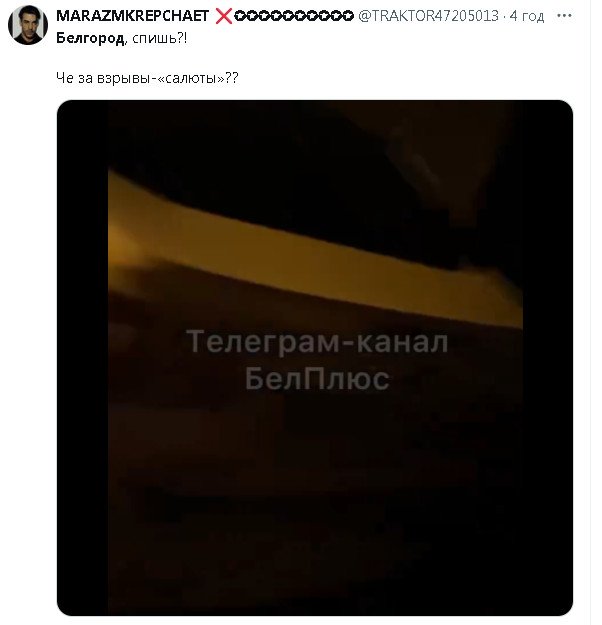
Task: Click the "БелПлюс" watermark text
Action: tap(317, 379)
